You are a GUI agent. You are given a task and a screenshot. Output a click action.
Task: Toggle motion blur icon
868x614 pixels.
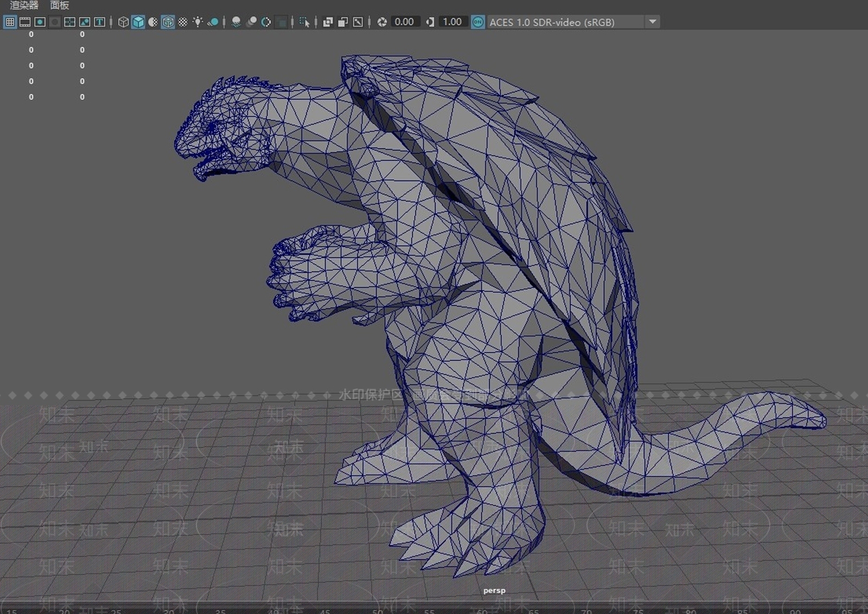coord(251,22)
